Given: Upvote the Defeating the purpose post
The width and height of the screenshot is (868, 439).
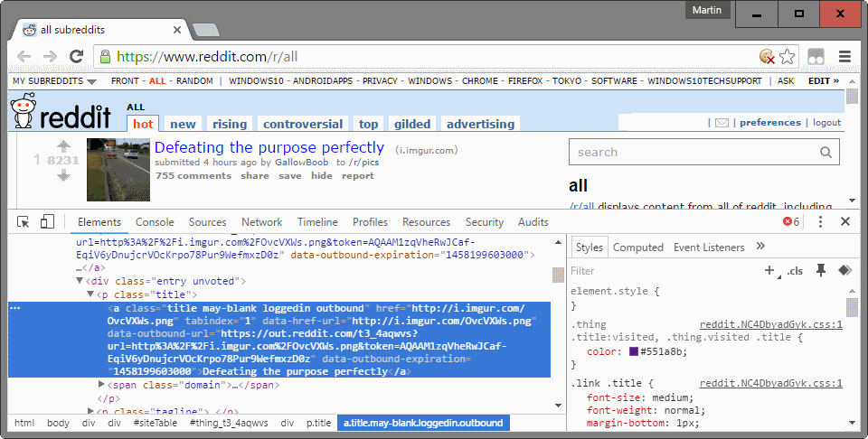Looking at the screenshot, I should (63, 145).
